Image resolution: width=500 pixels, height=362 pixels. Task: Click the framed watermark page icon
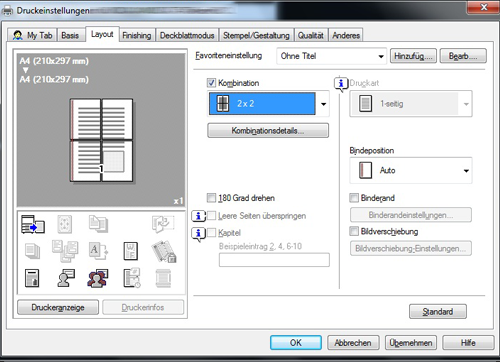[130, 251]
